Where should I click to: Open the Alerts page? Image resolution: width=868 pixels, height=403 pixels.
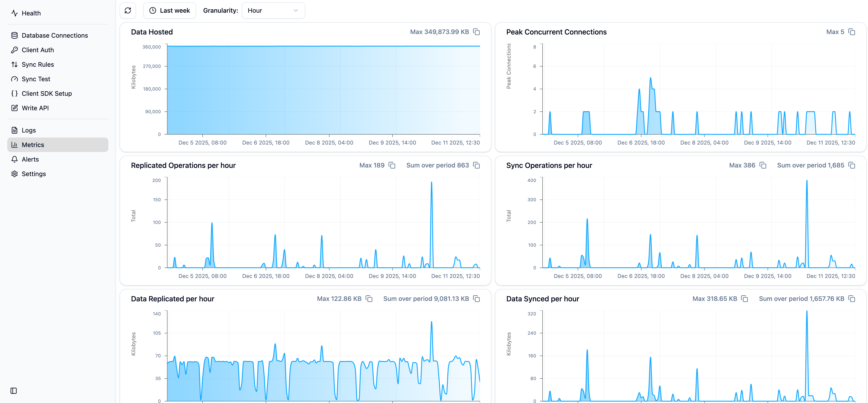30,159
